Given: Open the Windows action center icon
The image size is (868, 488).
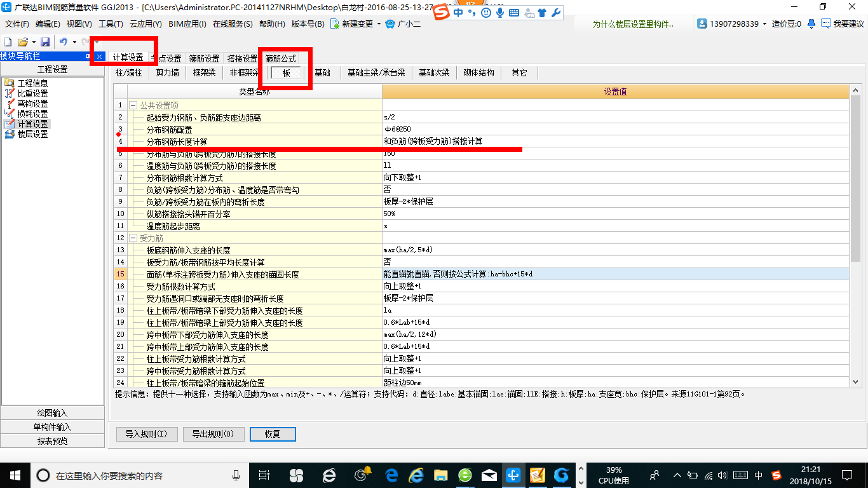Looking at the screenshot, I should pyautogui.click(x=846, y=475).
